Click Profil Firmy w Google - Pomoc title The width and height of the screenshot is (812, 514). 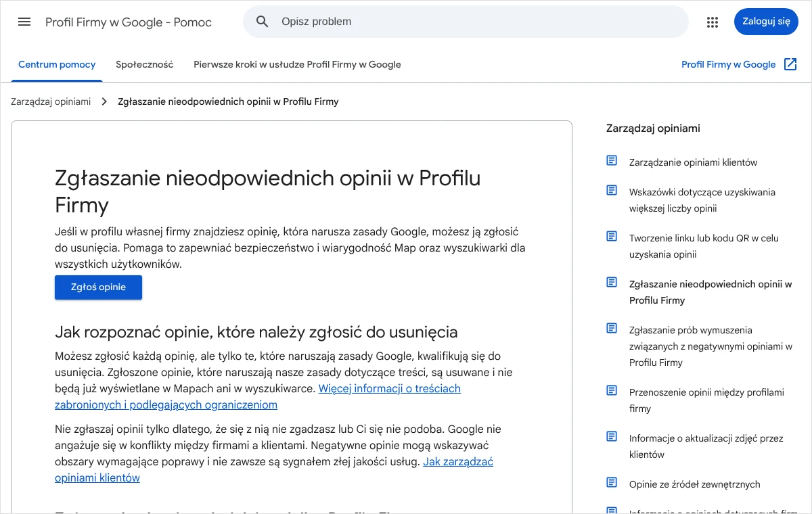click(x=129, y=22)
